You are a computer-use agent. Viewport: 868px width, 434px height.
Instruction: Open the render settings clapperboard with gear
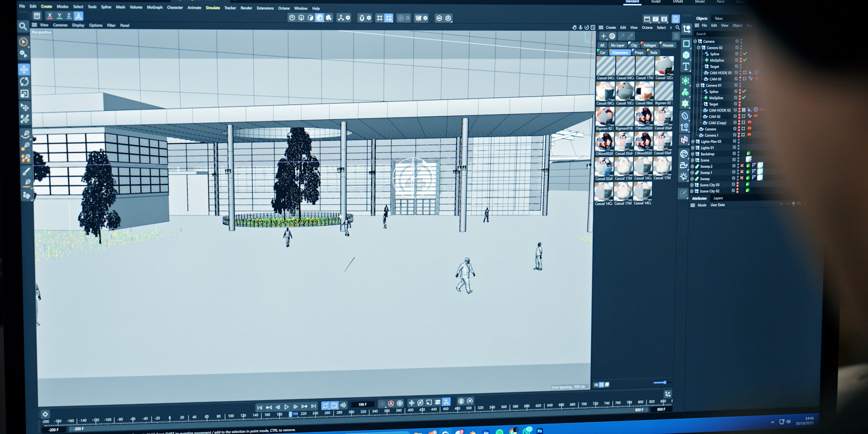click(x=664, y=19)
